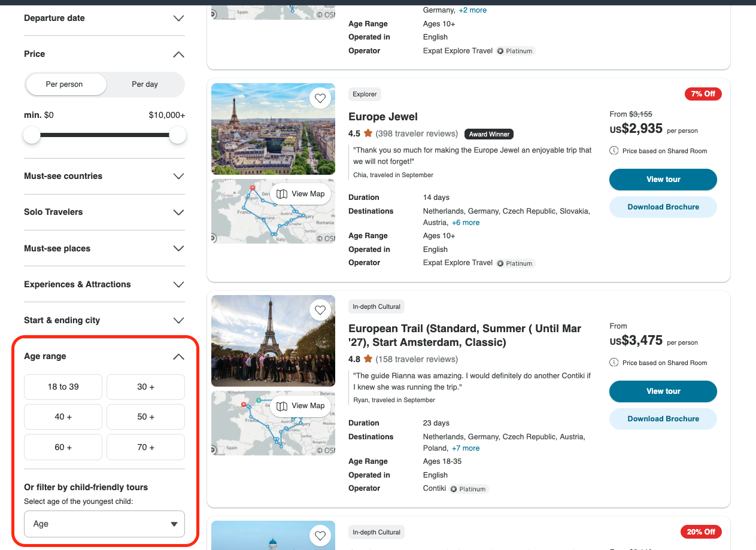
Task: Expand the Departure date filter
Action: click(x=104, y=18)
